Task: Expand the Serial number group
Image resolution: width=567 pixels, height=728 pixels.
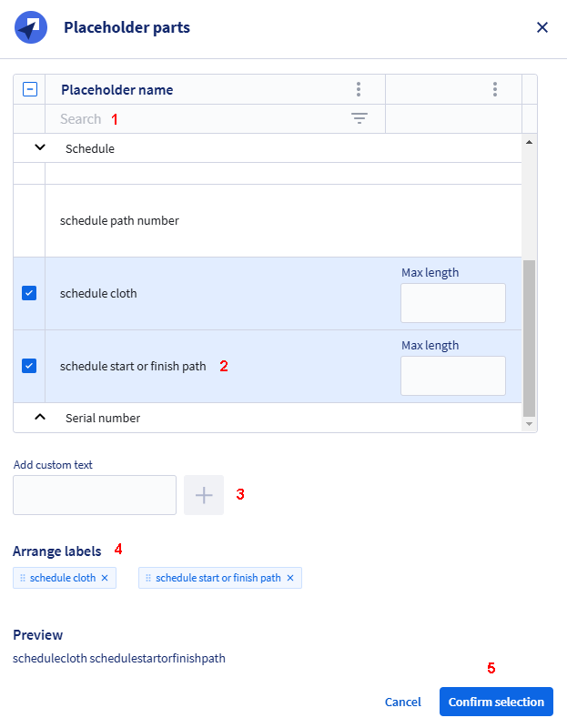Action: 40,417
